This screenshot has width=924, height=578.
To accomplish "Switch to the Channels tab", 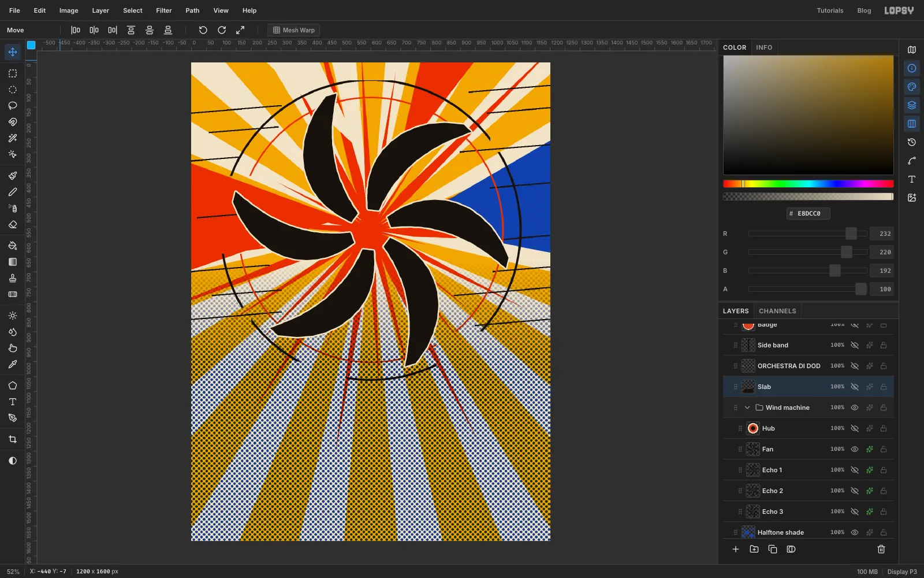I will point(777,311).
